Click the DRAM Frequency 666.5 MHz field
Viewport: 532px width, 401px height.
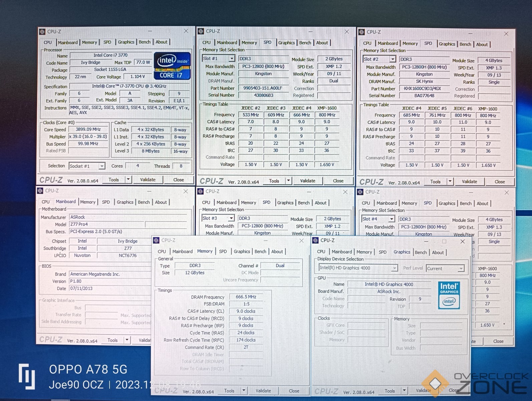[x=246, y=297]
